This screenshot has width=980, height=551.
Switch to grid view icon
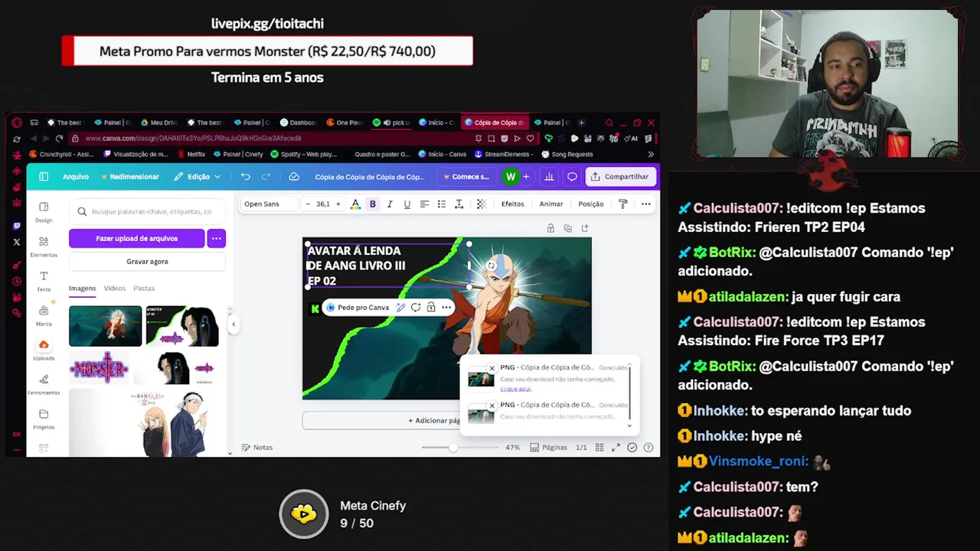coord(599,448)
